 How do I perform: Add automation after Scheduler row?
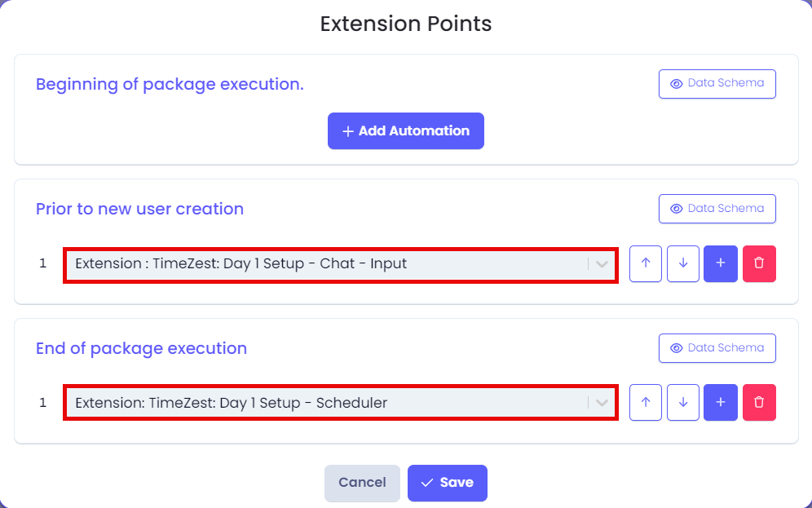point(721,402)
